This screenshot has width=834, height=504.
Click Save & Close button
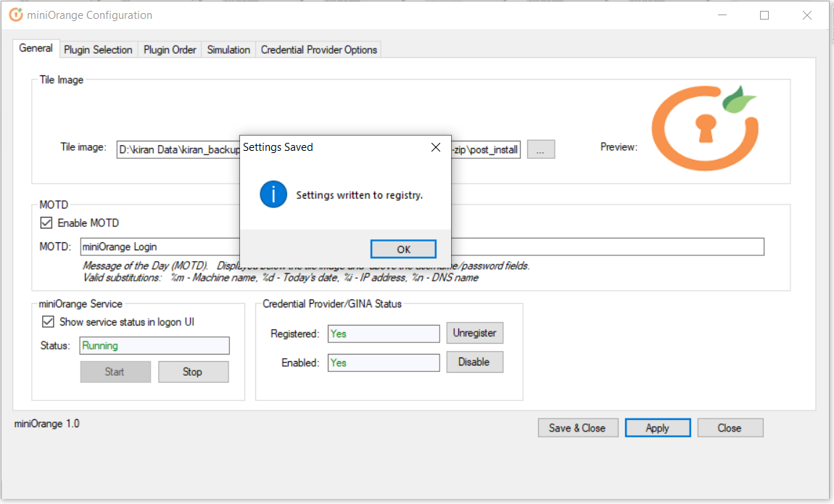577,428
